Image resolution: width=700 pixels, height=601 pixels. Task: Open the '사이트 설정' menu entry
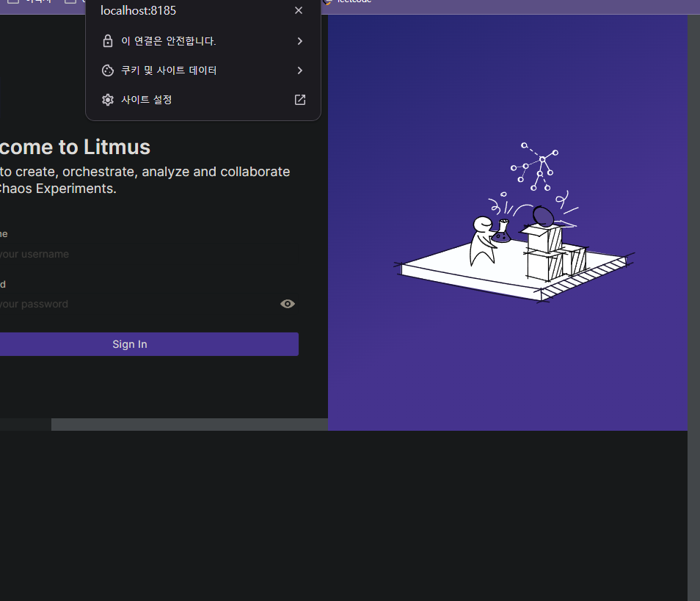coord(203,100)
